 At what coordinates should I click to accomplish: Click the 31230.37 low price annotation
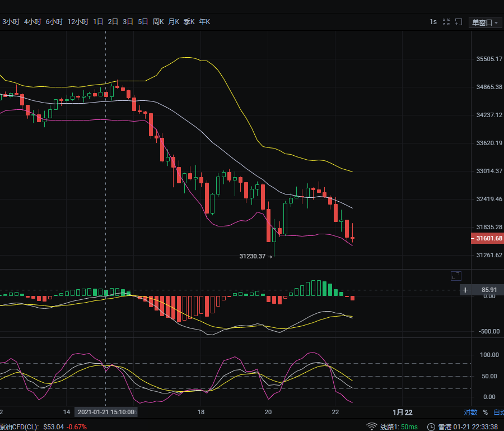(x=252, y=256)
